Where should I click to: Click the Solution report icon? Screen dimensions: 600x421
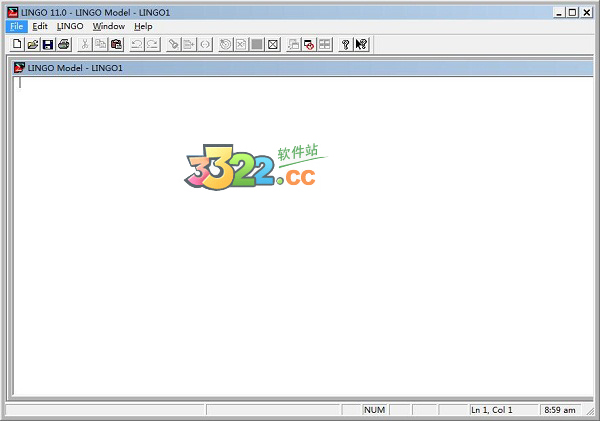tap(241, 44)
